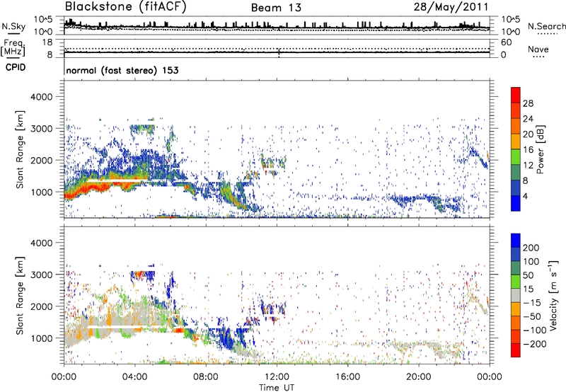Click 'normal (fast stereo) 153' text
This screenshot has height=392, width=566.
point(122,70)
